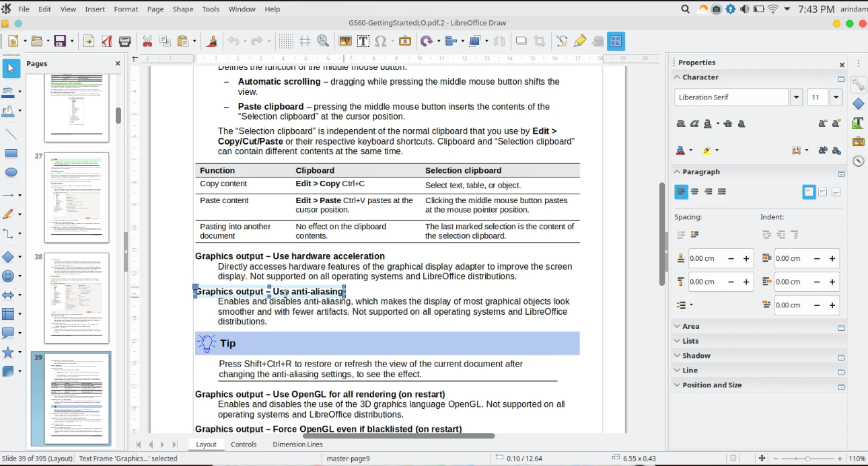Enable Snap to Grid via the toolbar icon
This screenshot has height=466, width=868.
[x=305, y=41]
